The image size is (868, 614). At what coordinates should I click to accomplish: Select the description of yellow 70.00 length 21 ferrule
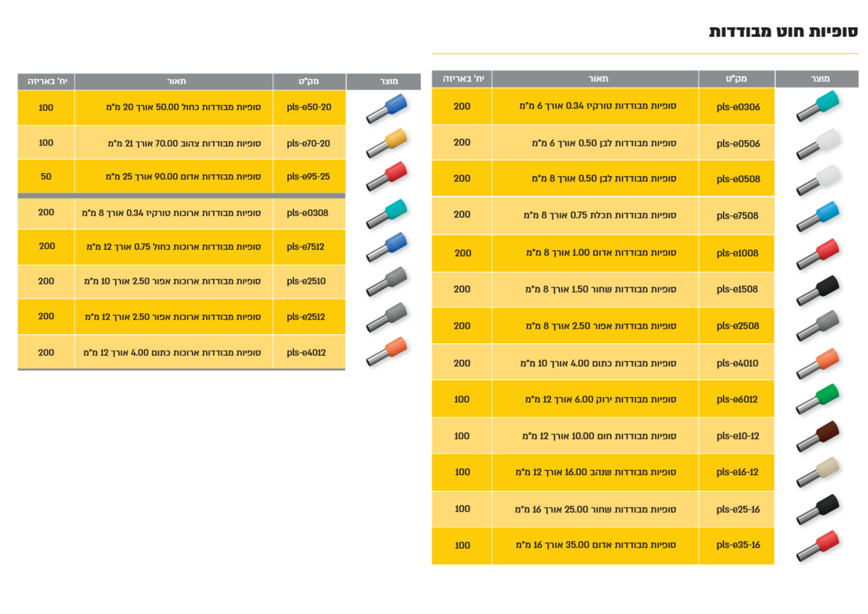pyautogui.click(x=184, y=144)
